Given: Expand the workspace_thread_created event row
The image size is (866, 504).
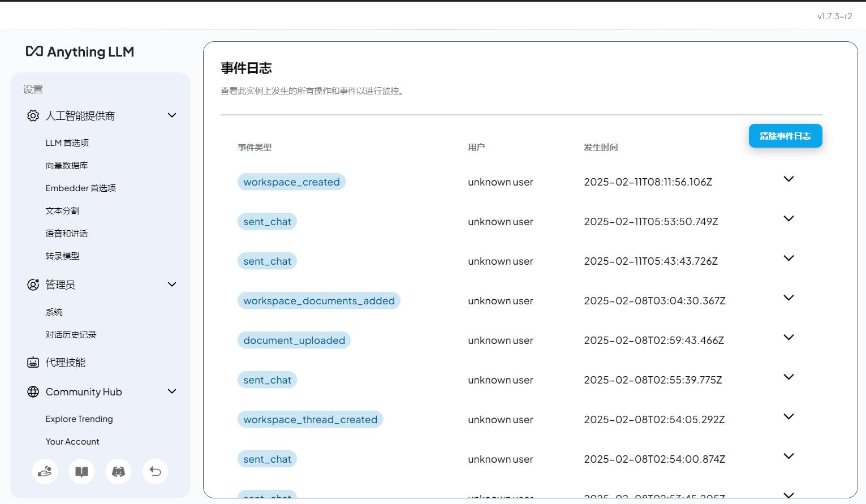Looking at the screenshot, I should tap(789, 417).
